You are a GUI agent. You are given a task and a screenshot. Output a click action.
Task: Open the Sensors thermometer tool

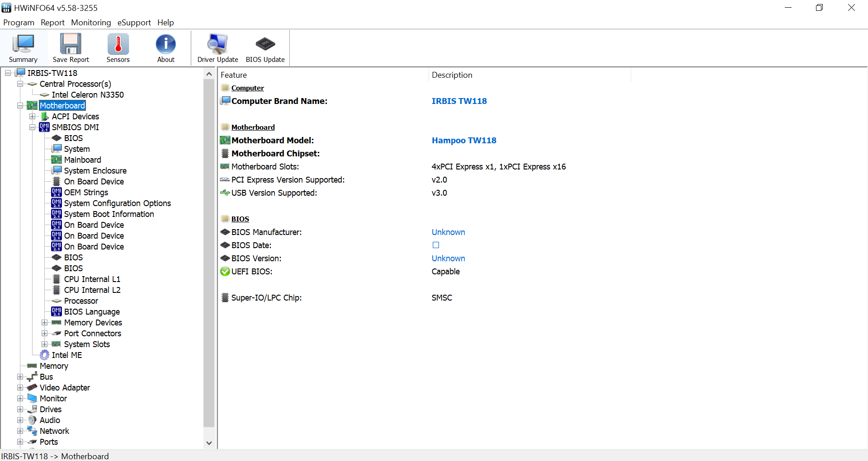118,48
